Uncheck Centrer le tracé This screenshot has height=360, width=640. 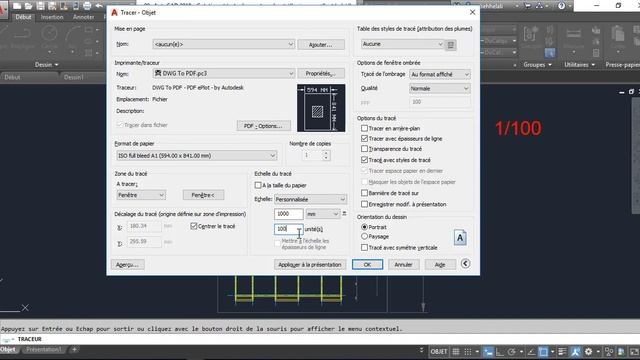tap(194, 226)
